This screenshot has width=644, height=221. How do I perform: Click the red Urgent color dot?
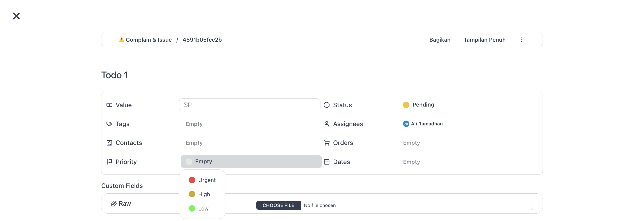[192, 180]
